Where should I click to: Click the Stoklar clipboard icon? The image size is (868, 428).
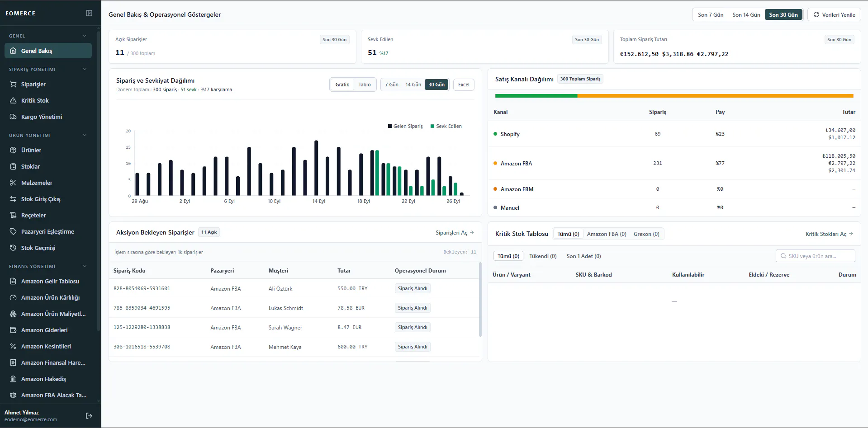tap(13, 166)
